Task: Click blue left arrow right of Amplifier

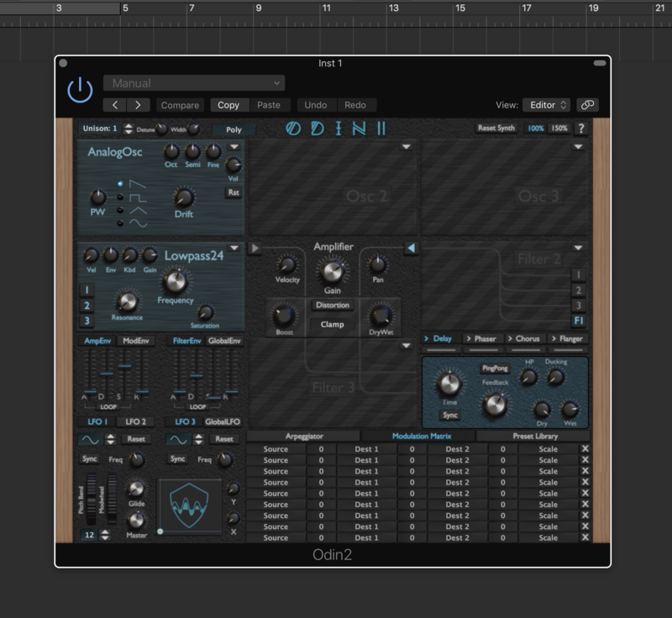Action: click(411, 248)
